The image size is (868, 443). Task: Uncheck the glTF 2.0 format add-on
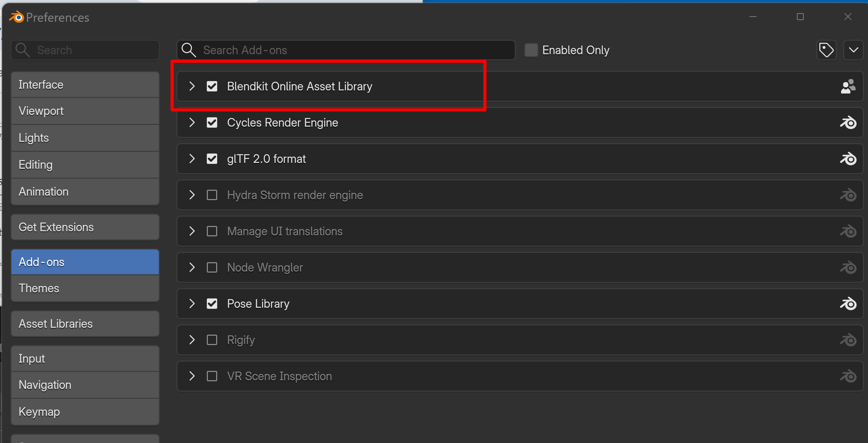pos(212,159)
